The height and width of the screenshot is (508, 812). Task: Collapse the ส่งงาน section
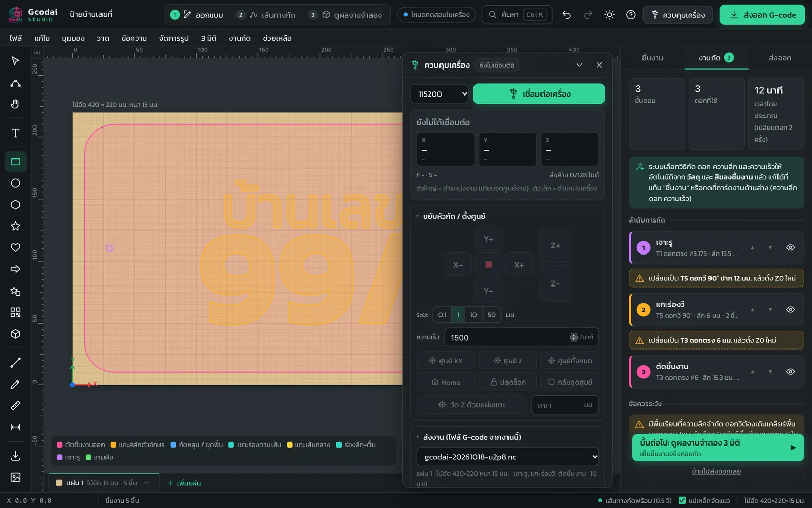pos(468,437)
